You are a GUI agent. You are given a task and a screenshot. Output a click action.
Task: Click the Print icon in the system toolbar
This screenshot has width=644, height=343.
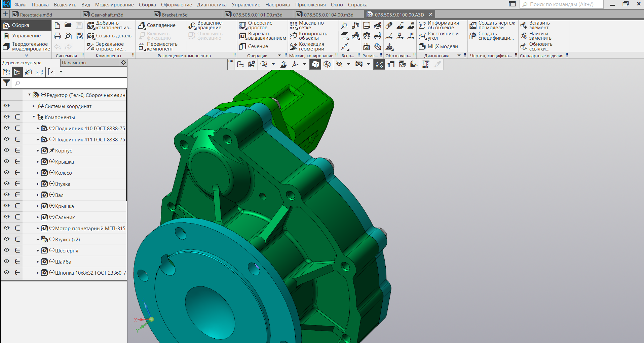[57, 36]
